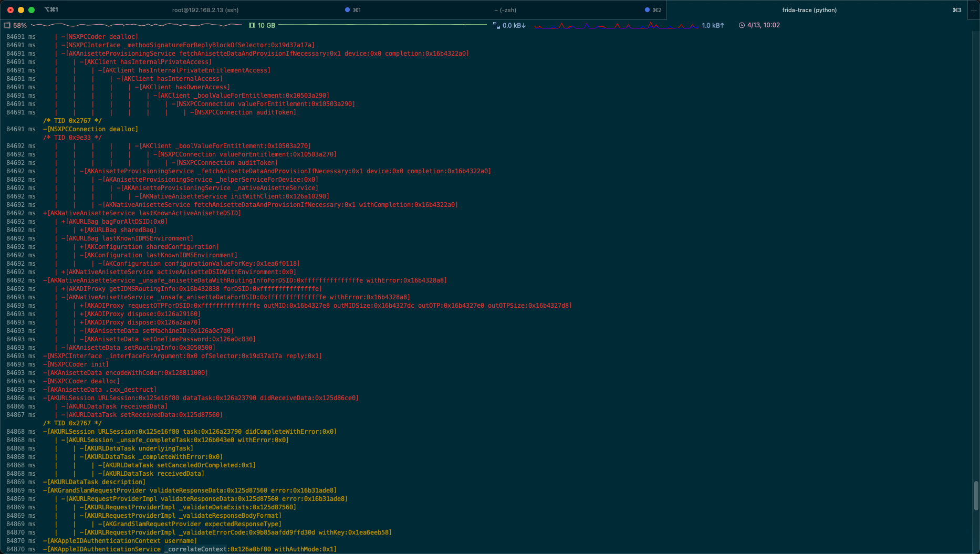The image size is (980, 554).
Task: Click the setCanceledOrCompleted:0x1 line
Action: coord(176,465)
